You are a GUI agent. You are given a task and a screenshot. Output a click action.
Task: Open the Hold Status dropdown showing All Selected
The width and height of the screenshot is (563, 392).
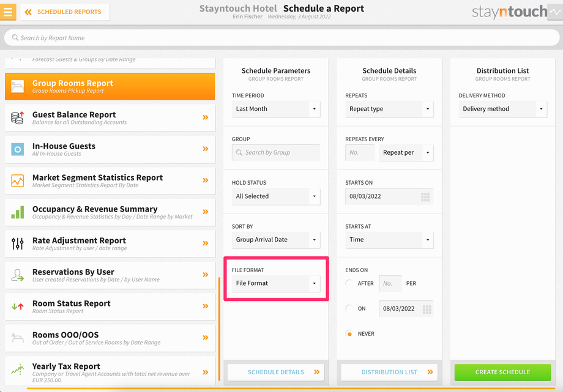(x=276, y=196)
